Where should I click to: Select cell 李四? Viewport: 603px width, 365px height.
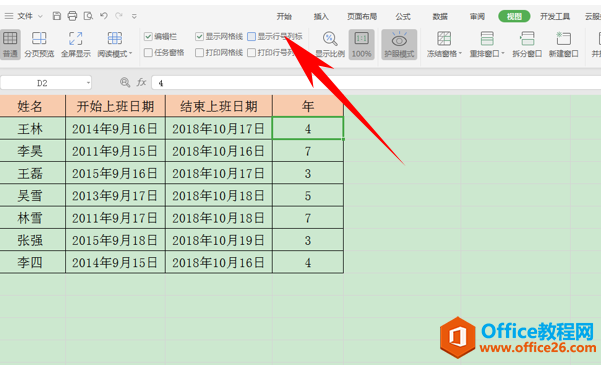click(x=33, y=262)
